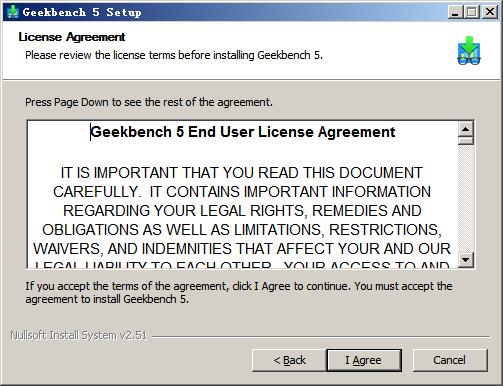Click the If you accept the terms text
Image resolution: width=503 pixels, height=386 pixels.
pyautogui.click(x=239, y=292)
